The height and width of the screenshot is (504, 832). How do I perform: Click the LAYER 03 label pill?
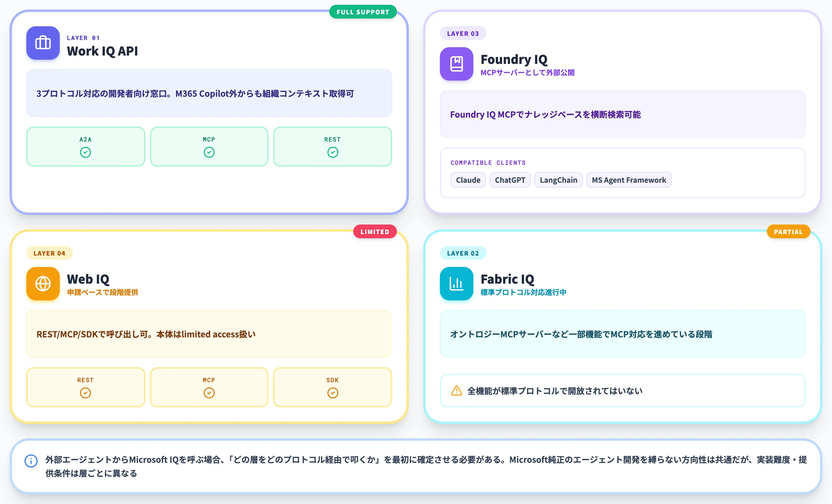pos(463,33)
